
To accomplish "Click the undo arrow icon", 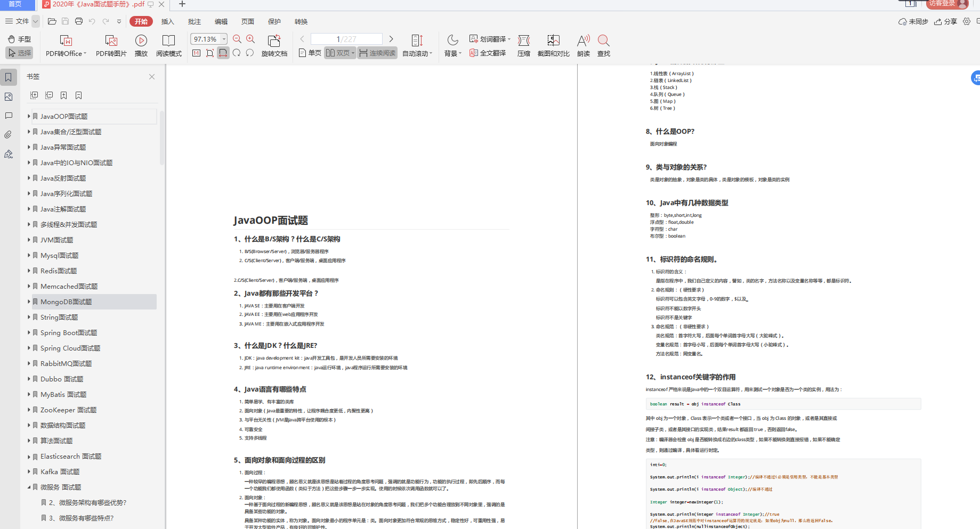I will [92, 21].
